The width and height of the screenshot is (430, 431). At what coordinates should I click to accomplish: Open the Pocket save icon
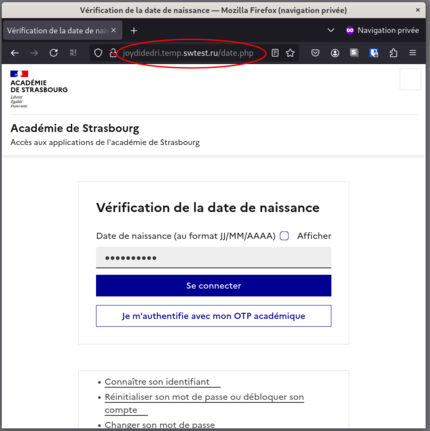click(x=315, y=53)
